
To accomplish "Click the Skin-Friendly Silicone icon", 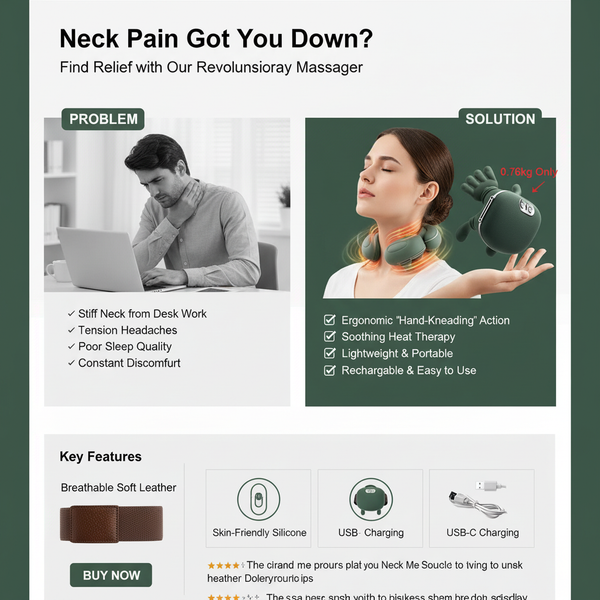I will click(x=259, y=499).
